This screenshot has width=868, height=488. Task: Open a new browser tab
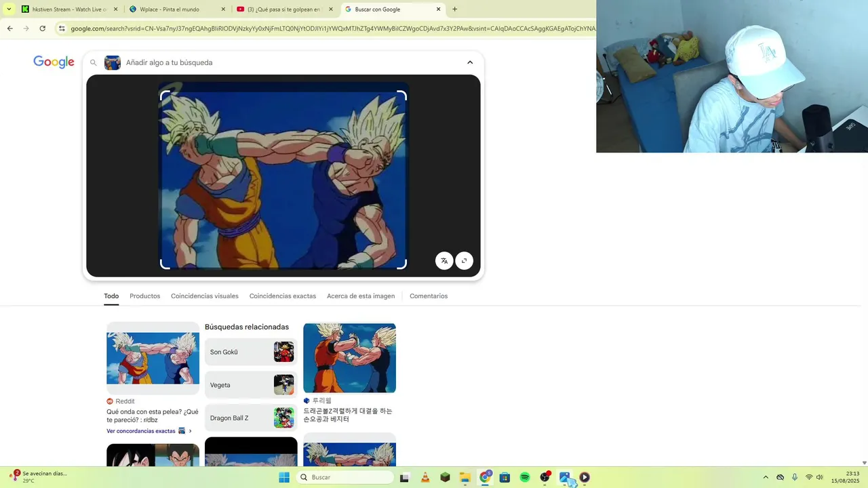(x=454, y=9)
